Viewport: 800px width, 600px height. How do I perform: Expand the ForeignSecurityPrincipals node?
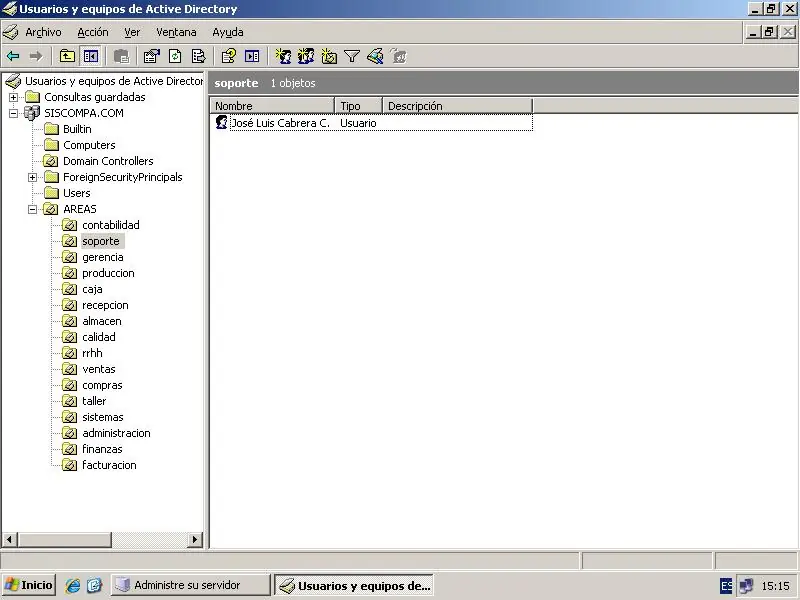33,177
